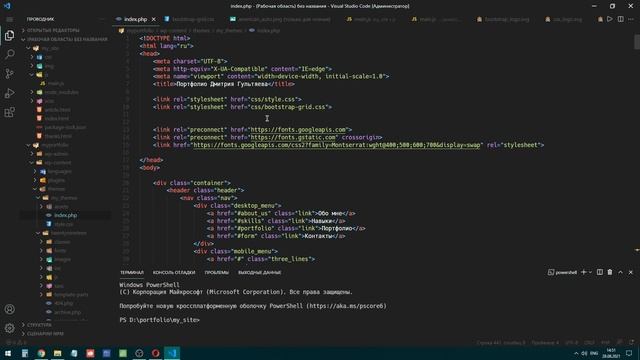Open the Search view in activity bar
This screenshot has height=360, width=640.
click(x=9, y=54)
